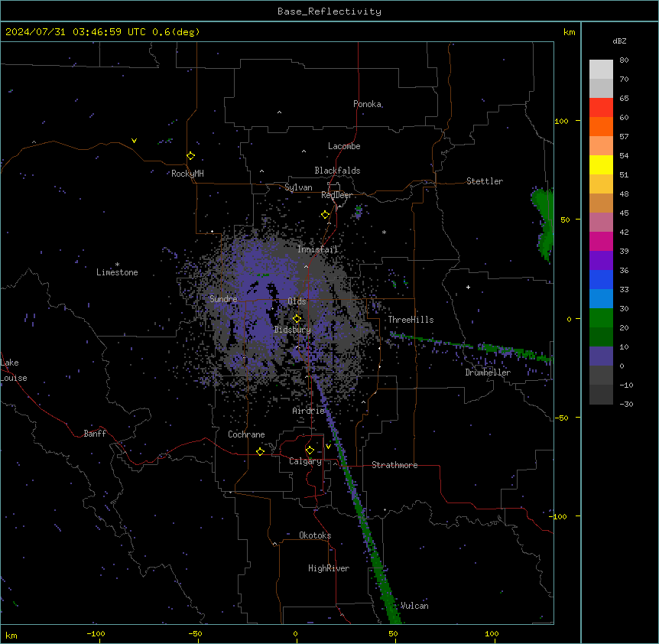Click the Didsbury label
The width and height of the screenshot is (659, 644).
click(x=293, y=330)
